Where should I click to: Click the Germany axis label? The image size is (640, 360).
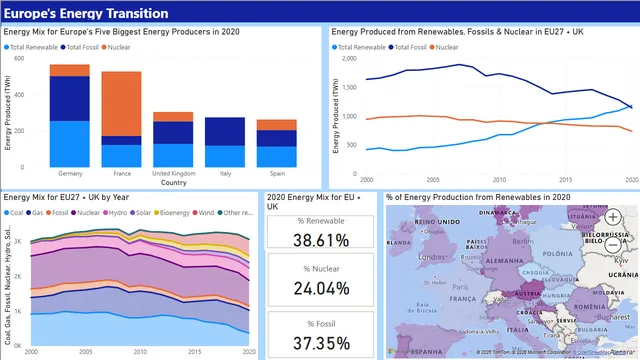pyautogui.click(x=70, y=173)
